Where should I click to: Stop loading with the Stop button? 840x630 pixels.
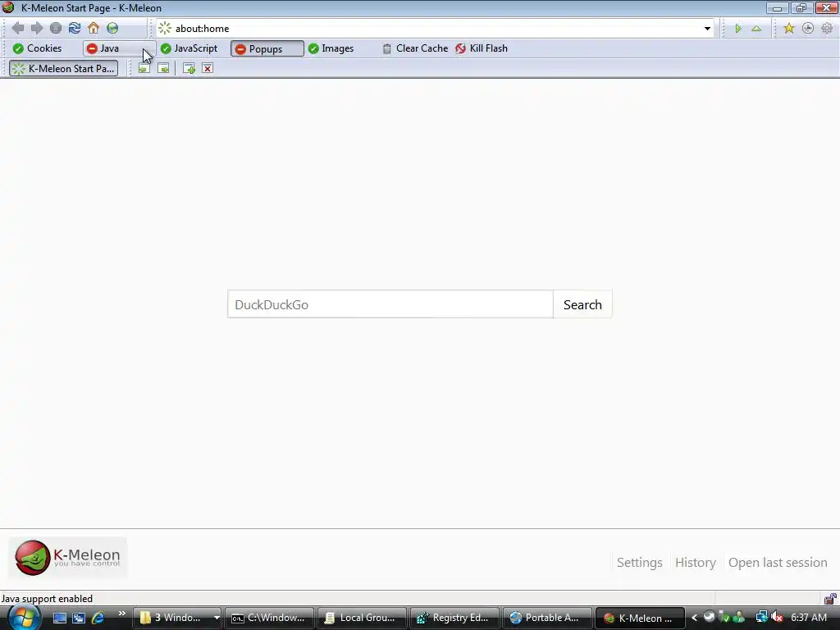point(56,28)
